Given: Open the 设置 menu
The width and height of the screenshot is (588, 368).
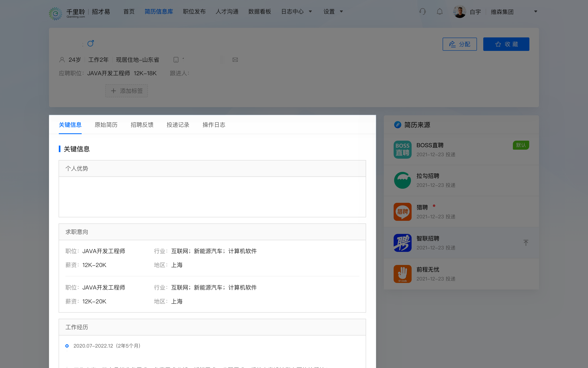Looking at the screenshot, I should point(329,11).
